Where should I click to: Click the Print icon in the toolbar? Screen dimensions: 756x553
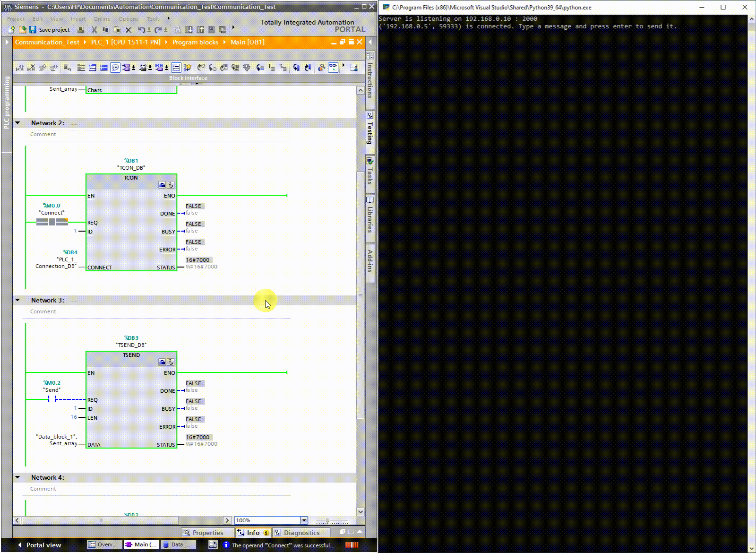(x=81, y=29)
